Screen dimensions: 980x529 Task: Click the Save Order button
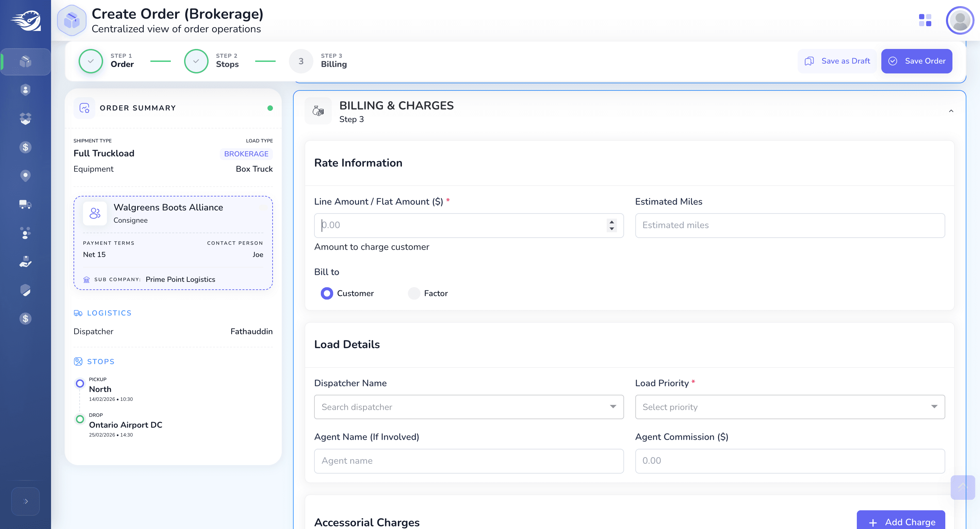[x=916, y=61]
